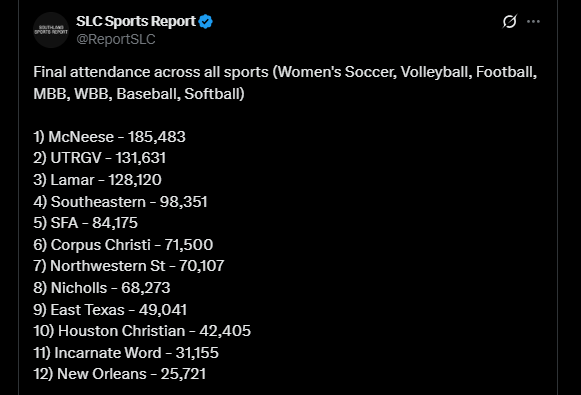Click the Houston Christian 42,405 line
581x395 pixels.
click(142, 331)
